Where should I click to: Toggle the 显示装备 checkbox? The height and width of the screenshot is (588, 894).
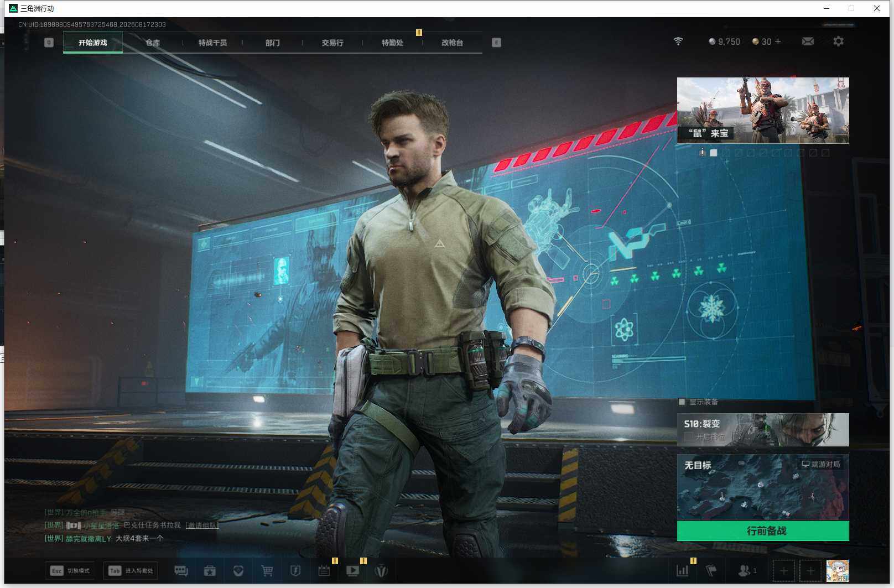click(x=682, y=402)
